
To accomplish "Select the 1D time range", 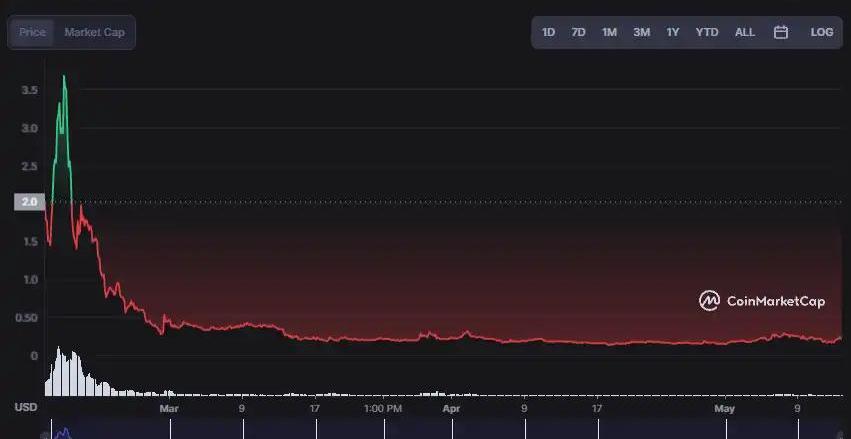I will point(548,32).
